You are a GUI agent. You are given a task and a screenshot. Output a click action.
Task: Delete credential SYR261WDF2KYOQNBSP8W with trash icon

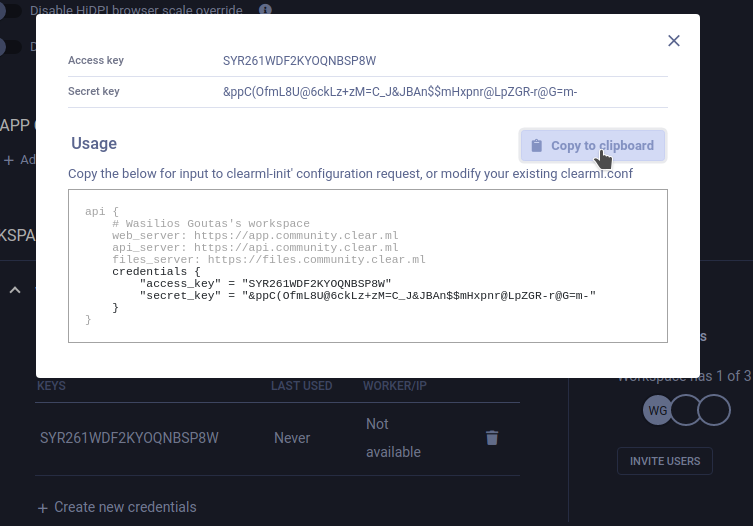click(x=492, y=438)
